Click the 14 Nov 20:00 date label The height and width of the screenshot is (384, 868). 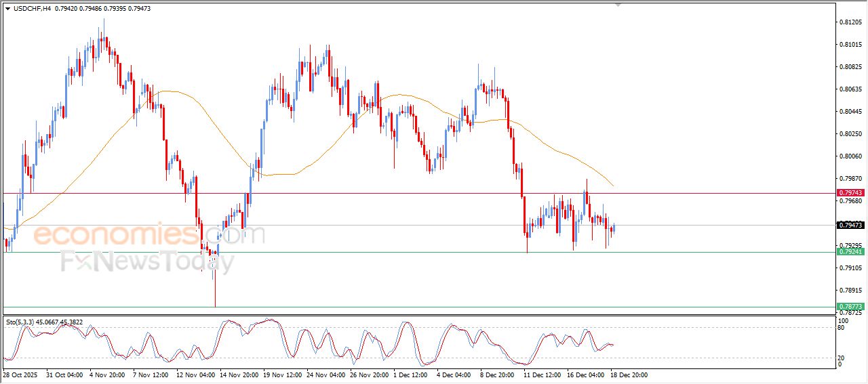(x=237, y=374)
